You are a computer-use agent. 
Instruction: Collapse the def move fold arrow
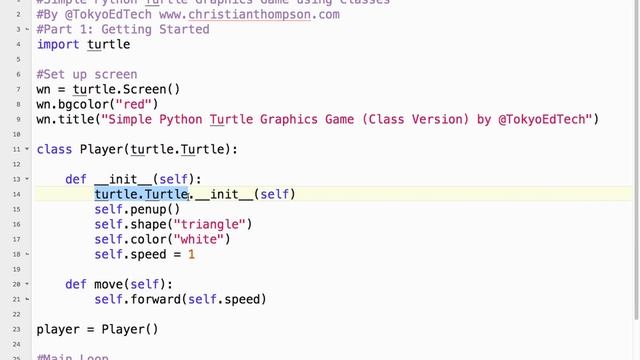(27, 284)
